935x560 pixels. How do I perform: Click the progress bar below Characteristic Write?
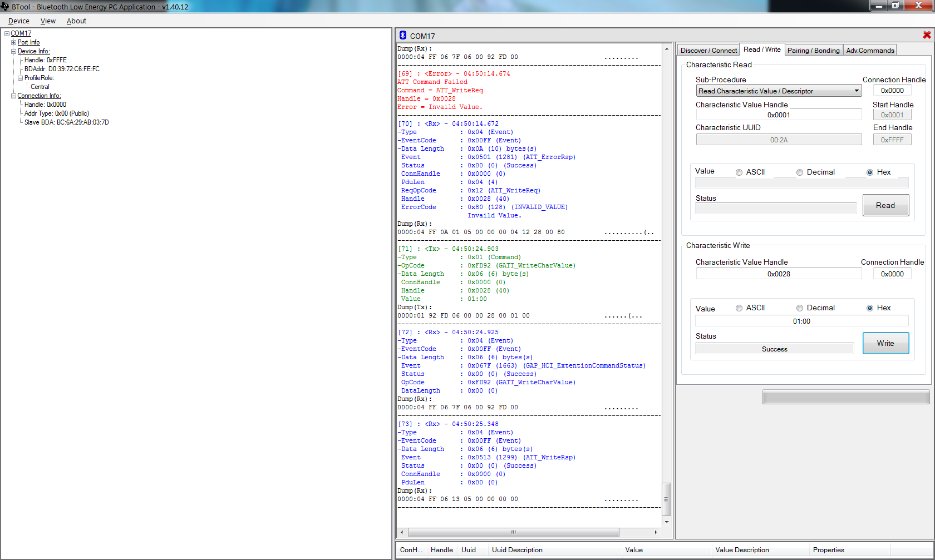[846, 397]
